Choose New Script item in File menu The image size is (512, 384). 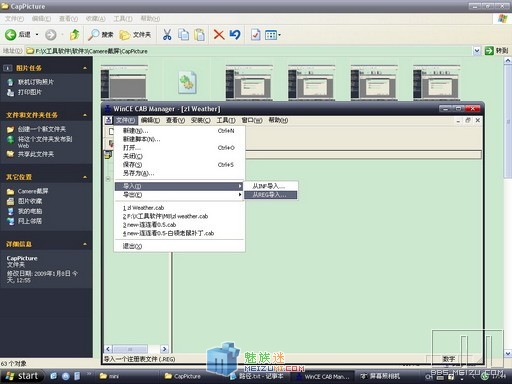point(179,139)
